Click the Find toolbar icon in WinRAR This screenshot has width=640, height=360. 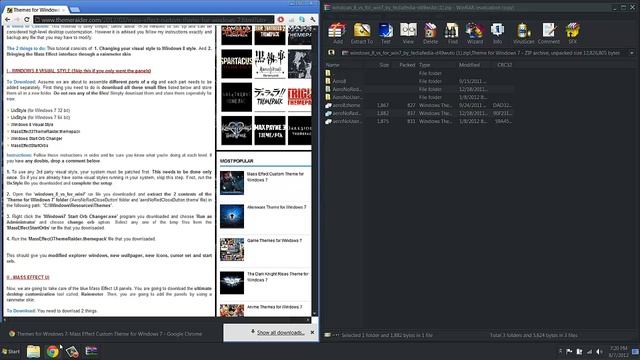pyautogui.click(x=452, y=33)
